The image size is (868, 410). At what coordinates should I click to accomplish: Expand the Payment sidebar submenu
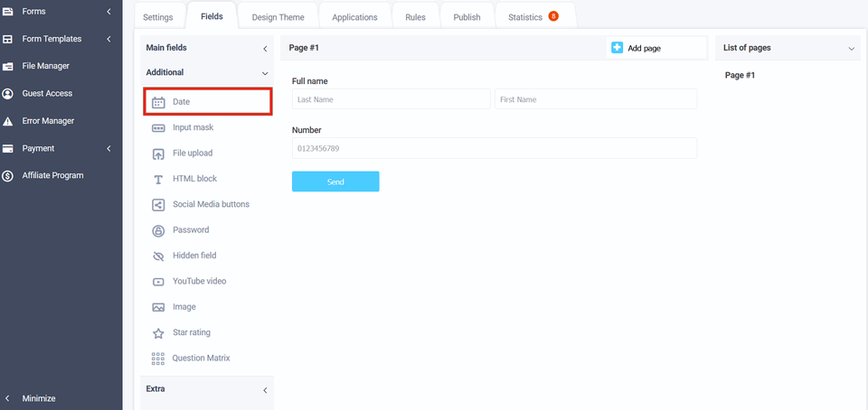pyautogui.click(x=108, y=148)
